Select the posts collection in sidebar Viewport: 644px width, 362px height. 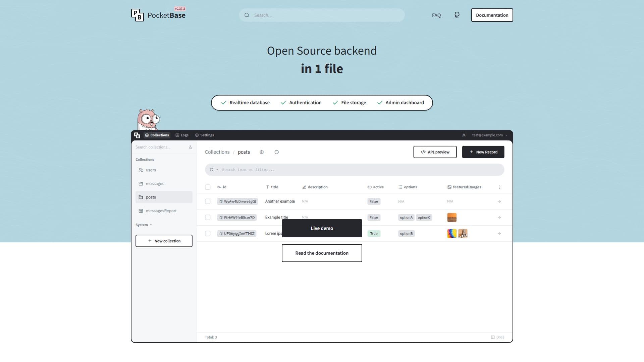click(164, 197)
